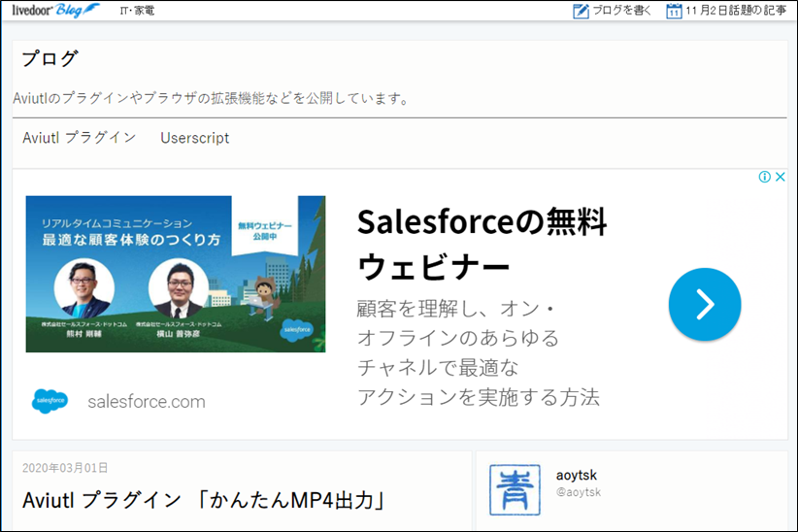Viewport: 798px width, 532px height.
Task: Close the Salesforce advertisement
Action: [x=781, y=177]
